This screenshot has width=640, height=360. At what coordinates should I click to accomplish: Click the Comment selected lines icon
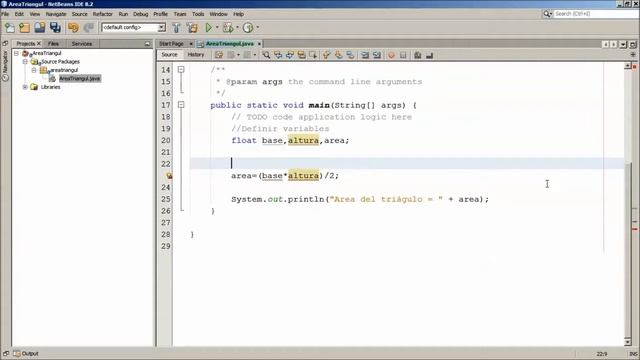(418, 55)
